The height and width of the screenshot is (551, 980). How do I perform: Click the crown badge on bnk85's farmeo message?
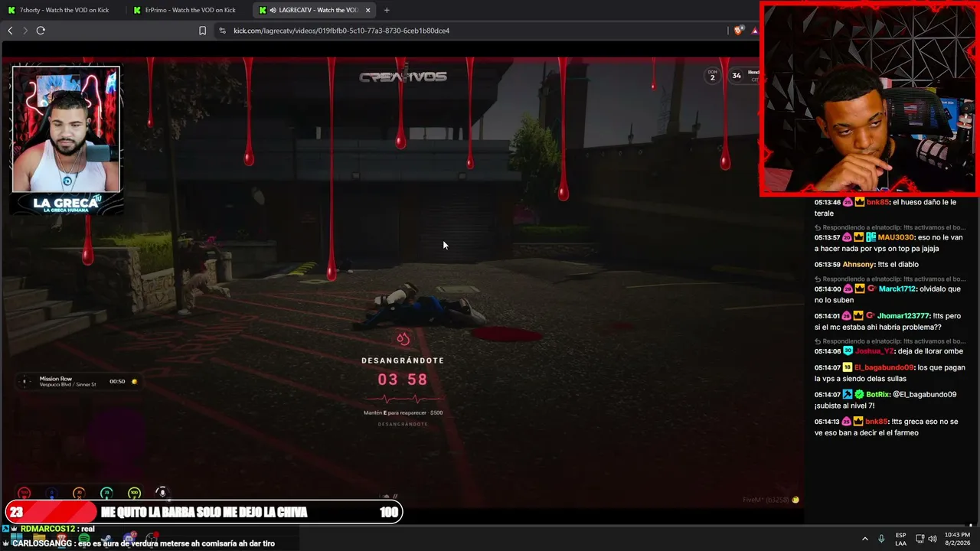(860, 421)
